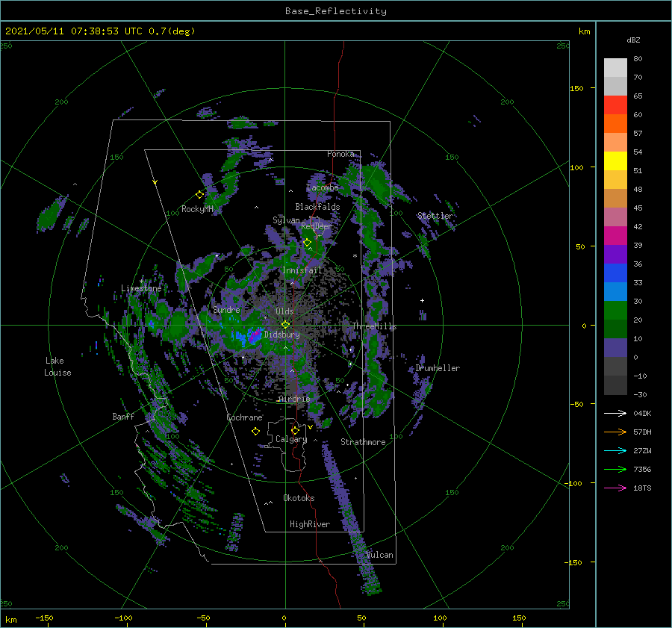Click the yellow diamond marker below Cochrane
The width and height of the screenshot is (672, 628).
coord(255,432)
